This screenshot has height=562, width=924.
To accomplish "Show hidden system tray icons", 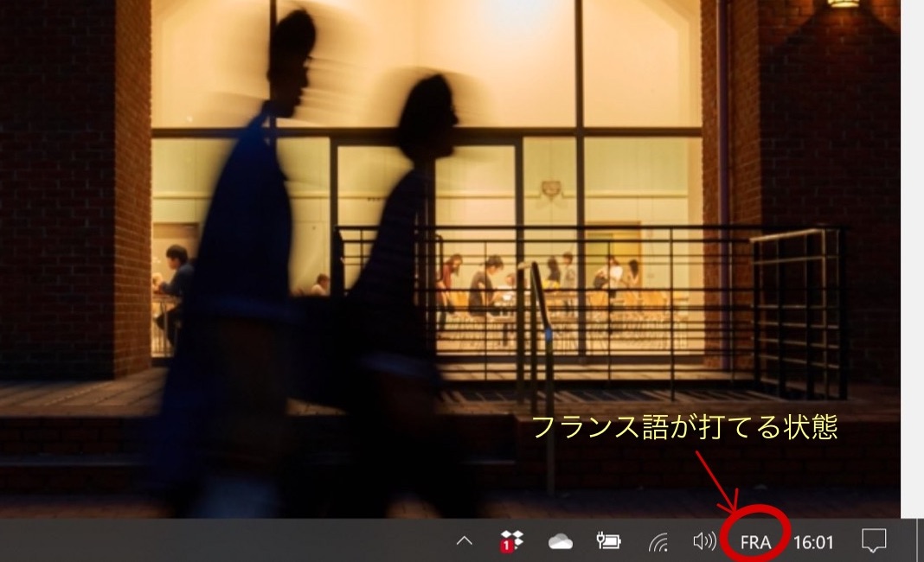I will pyautogui.click(x=465, y=540).
